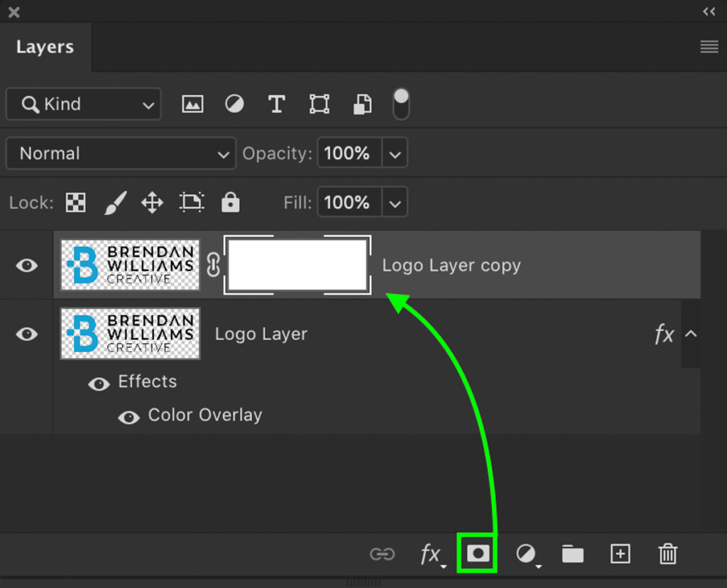Click the fx badge on Logo Layer

pyautogui.click(x=664, y=334)
